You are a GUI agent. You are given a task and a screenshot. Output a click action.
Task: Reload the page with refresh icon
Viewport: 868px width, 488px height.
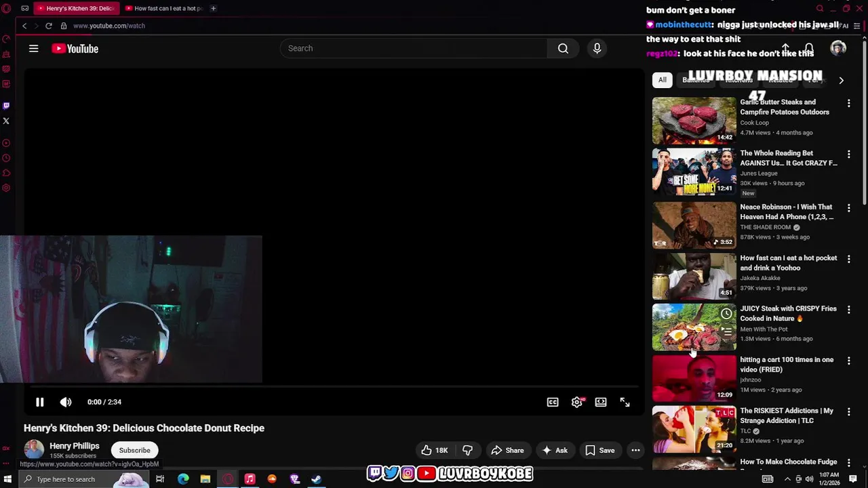pos(49,26)
